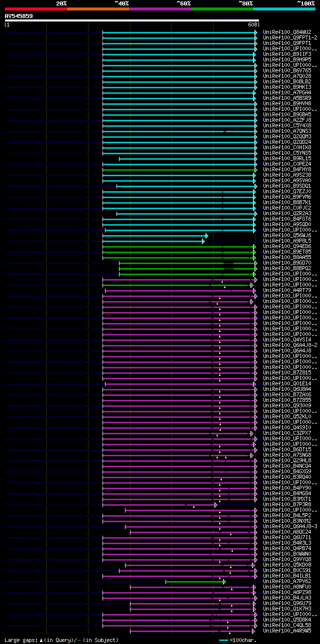Select the UniRef100_B7P3R8 label
Screen dimensions: 320x644
287,504
